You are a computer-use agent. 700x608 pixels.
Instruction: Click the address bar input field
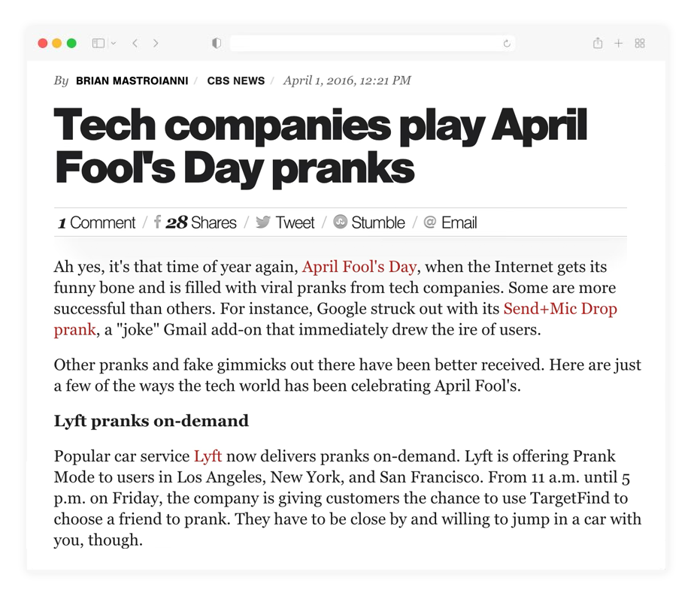point(368,43)
